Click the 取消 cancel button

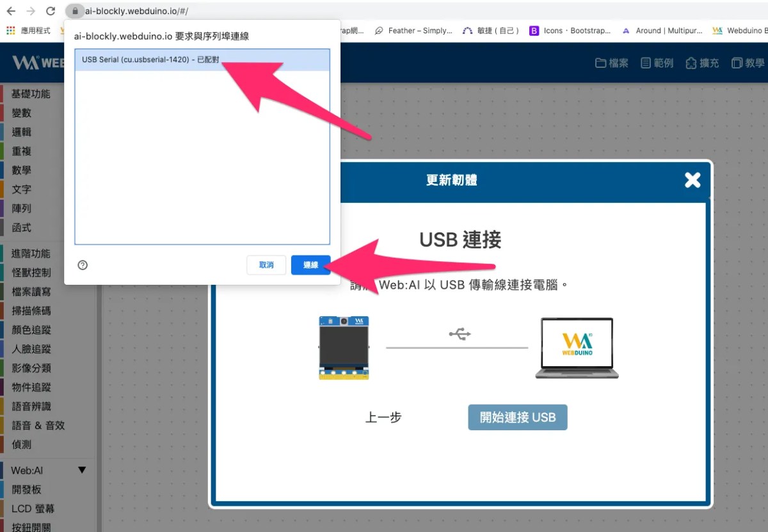pos(266,265)
